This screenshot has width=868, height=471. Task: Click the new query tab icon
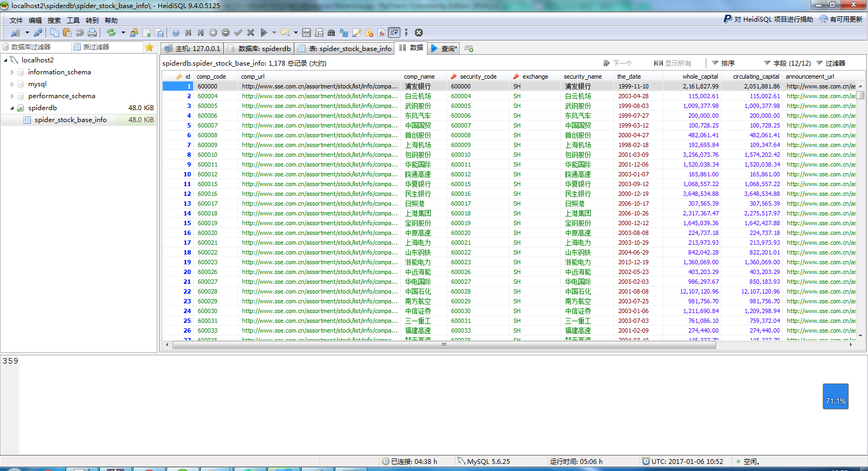[469, 49]
